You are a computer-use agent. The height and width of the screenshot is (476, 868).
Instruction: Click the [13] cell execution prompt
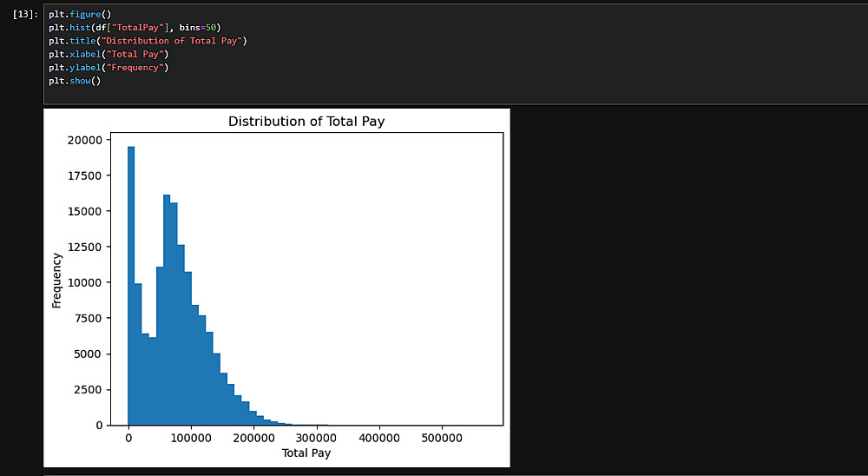click(x=25, y=15)
